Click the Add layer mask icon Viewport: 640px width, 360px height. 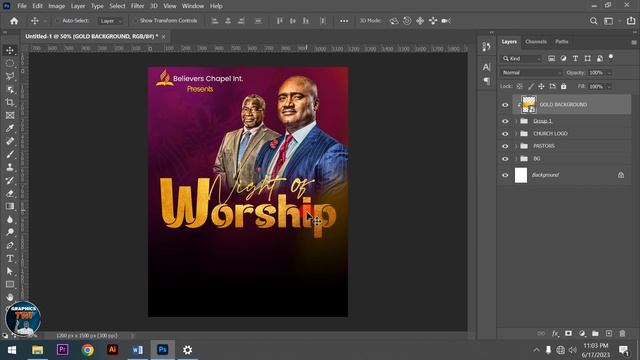569,333
